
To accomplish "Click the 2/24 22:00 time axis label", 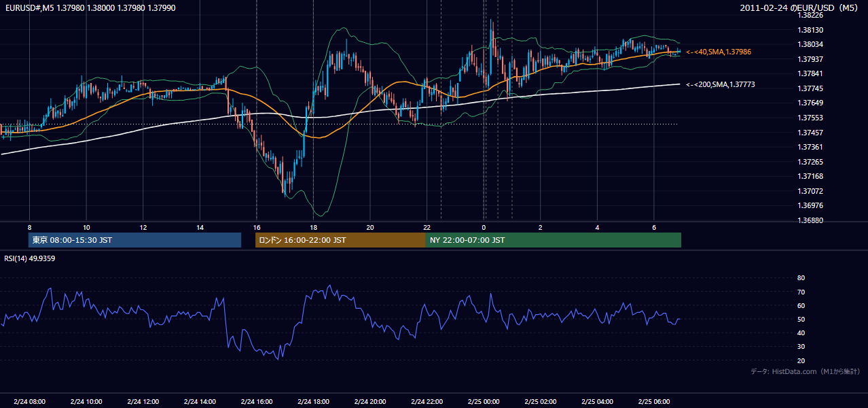I will click(427, 401).
